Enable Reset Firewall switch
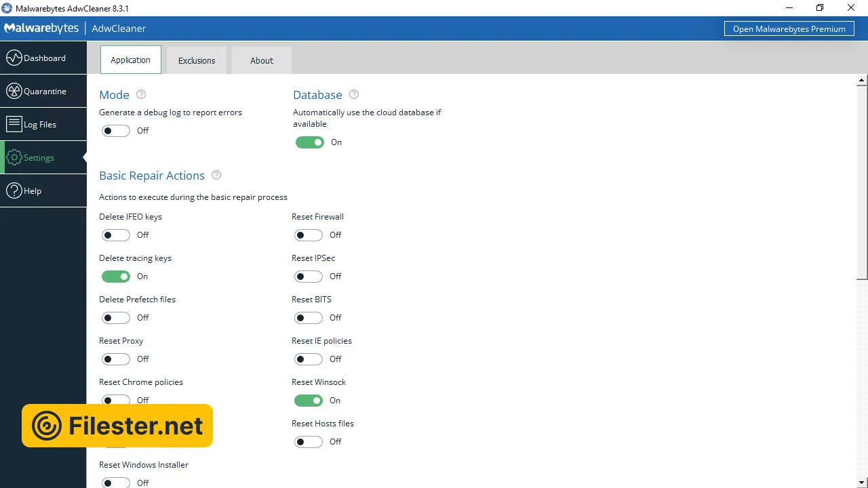The height and width of the screenshot is (488, 868). (309, 235)
